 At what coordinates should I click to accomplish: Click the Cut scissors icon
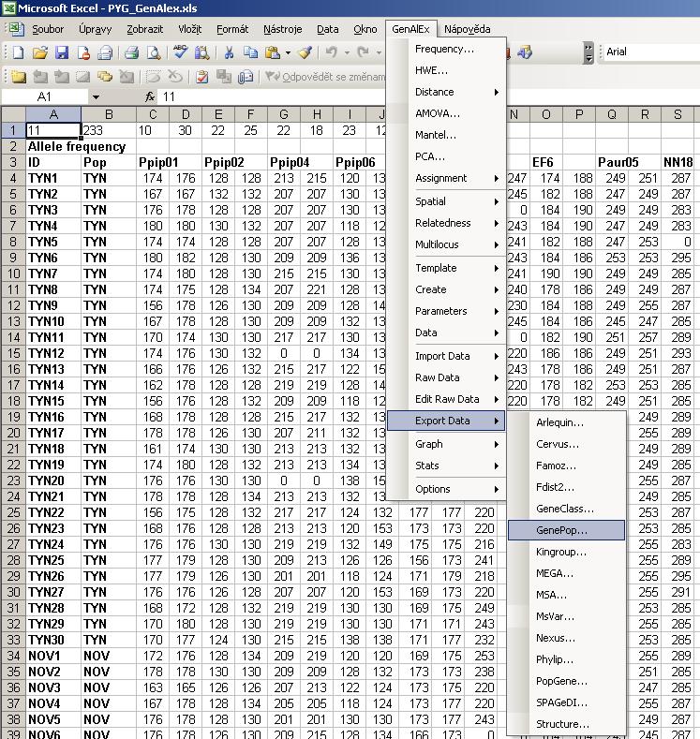click(x=229, y=52)
